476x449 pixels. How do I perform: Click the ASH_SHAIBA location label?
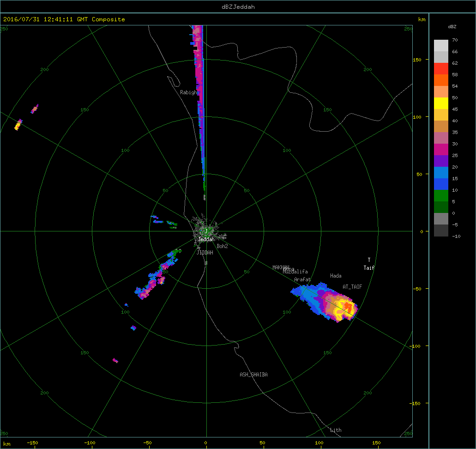click(x=254, y=375)
